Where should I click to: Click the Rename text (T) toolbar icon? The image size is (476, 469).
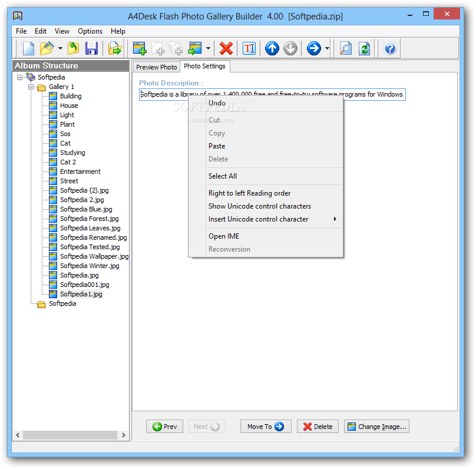click(249, 48)
